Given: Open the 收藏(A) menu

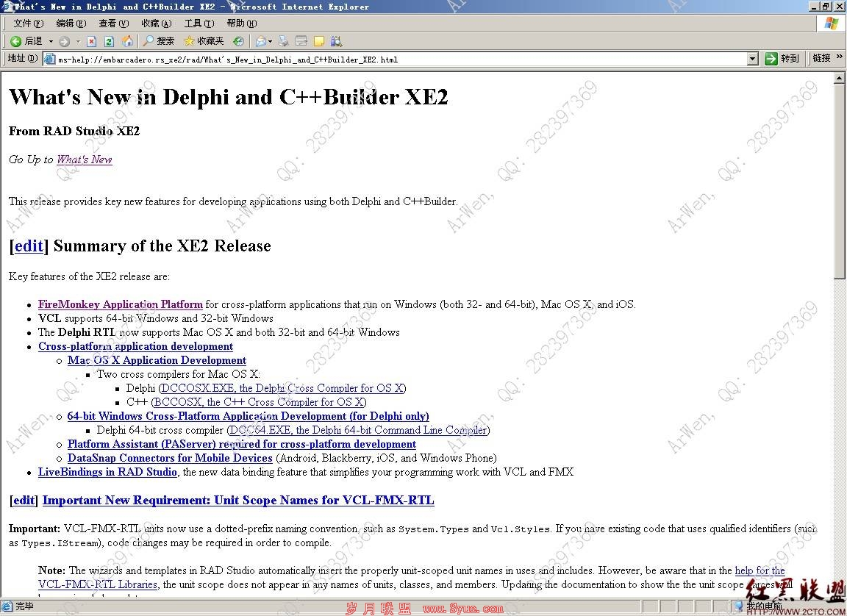Looking at the screenshot, I should pos(156,24).
